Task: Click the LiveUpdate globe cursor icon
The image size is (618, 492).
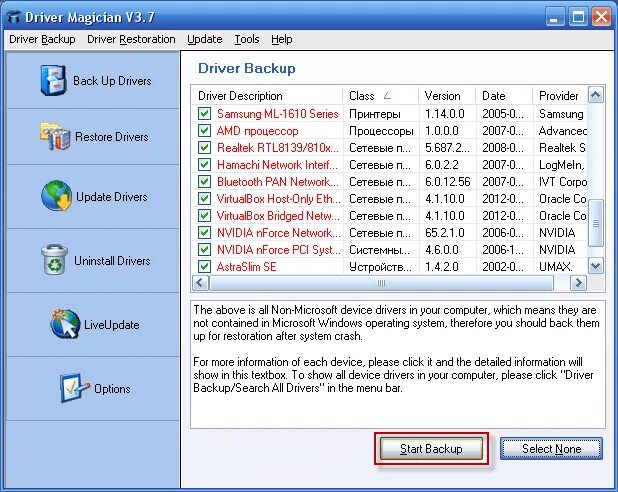Action: [x=65, y=324]
